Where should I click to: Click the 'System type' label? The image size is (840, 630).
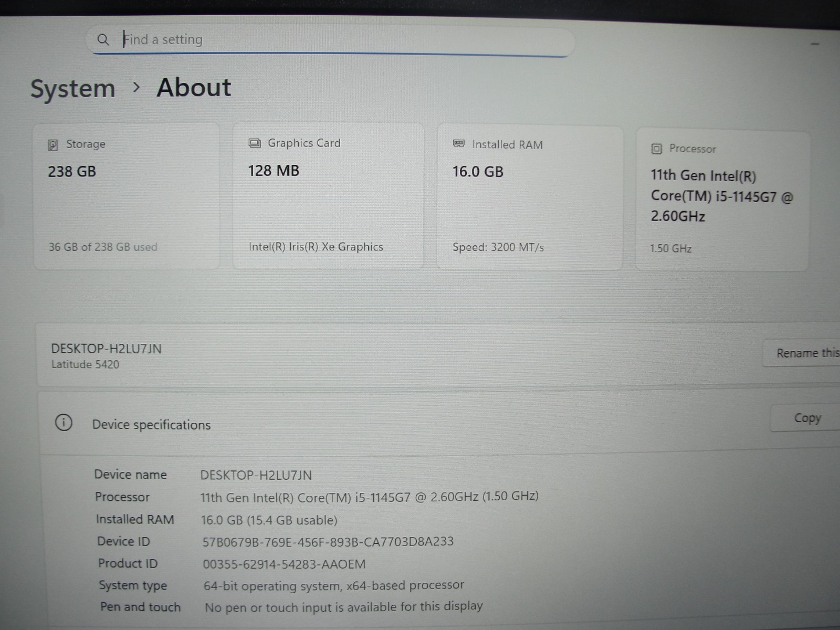133,585
